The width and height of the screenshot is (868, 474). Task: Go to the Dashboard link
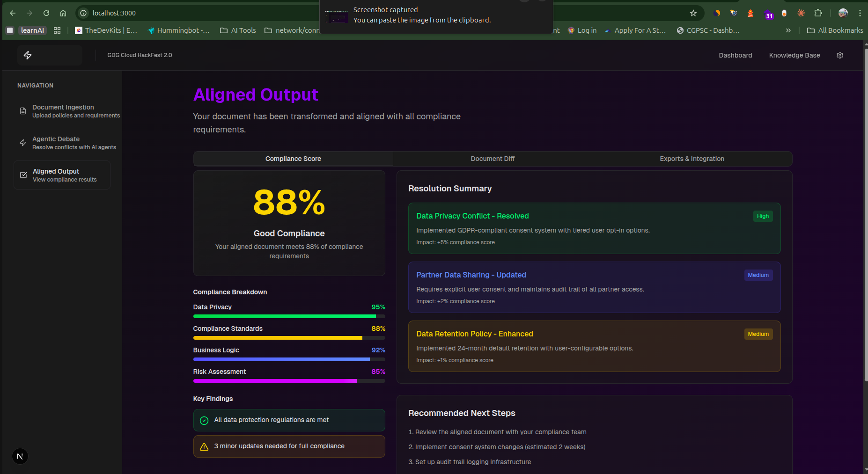click(x=735, y=55)
